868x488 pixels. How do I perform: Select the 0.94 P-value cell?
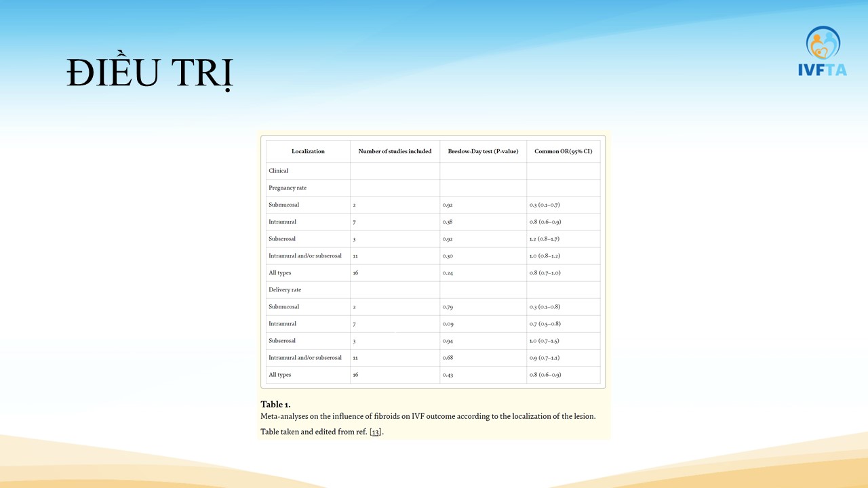[448, 341]
